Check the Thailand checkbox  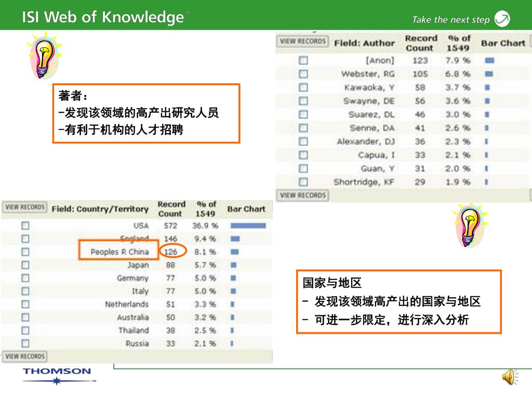click(25, 330)
